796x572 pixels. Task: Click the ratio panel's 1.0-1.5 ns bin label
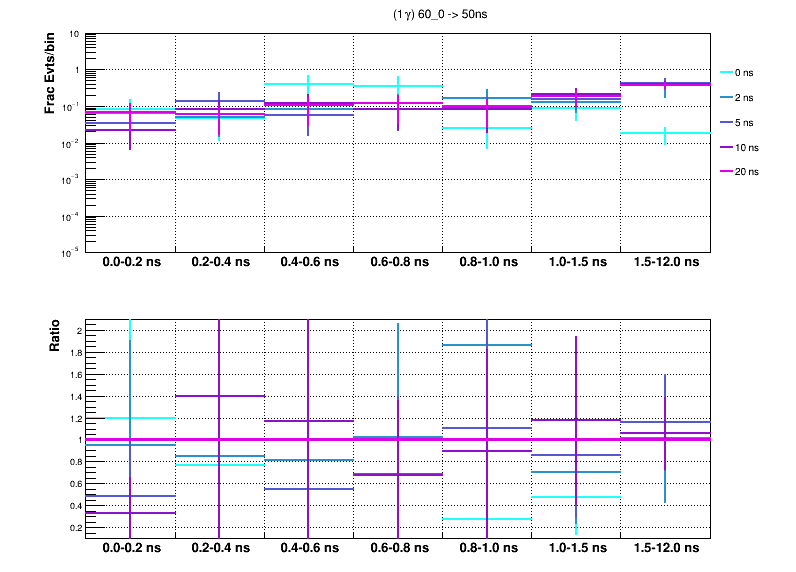click(576, 549)
